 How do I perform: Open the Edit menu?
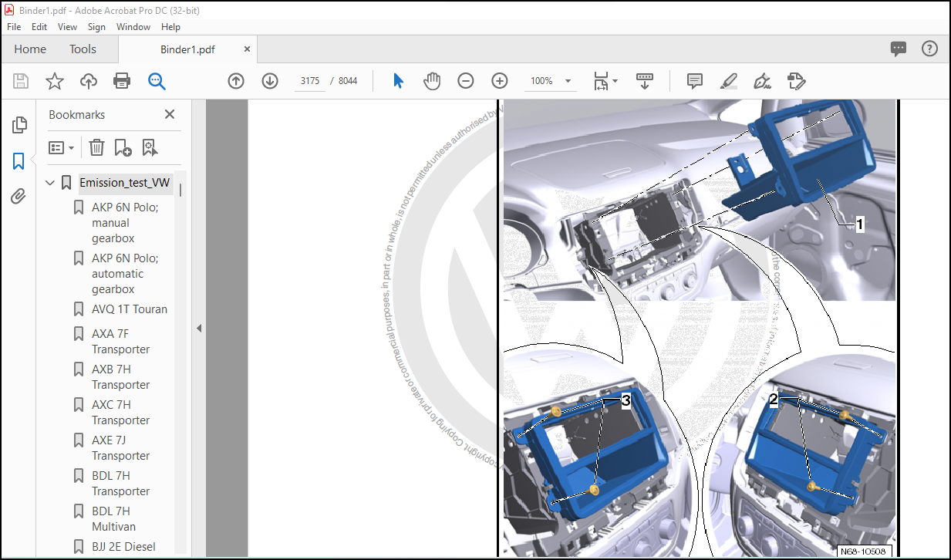click(39, 26)
